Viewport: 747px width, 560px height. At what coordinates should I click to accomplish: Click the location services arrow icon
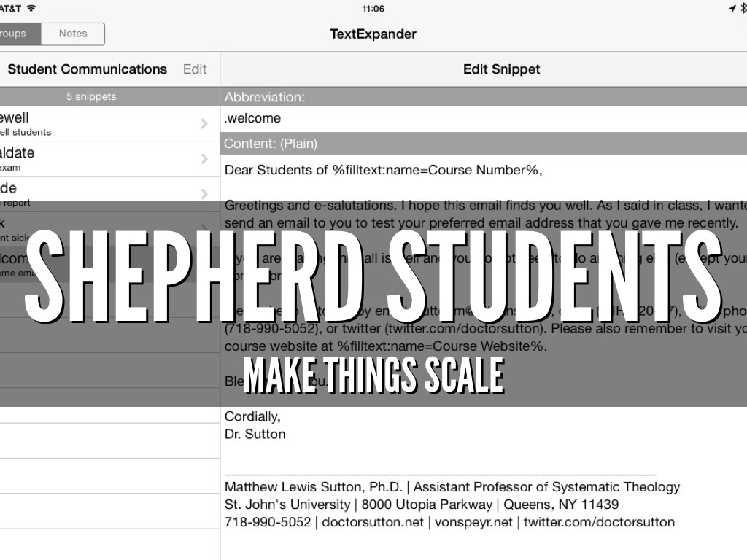tap(732, 8)
